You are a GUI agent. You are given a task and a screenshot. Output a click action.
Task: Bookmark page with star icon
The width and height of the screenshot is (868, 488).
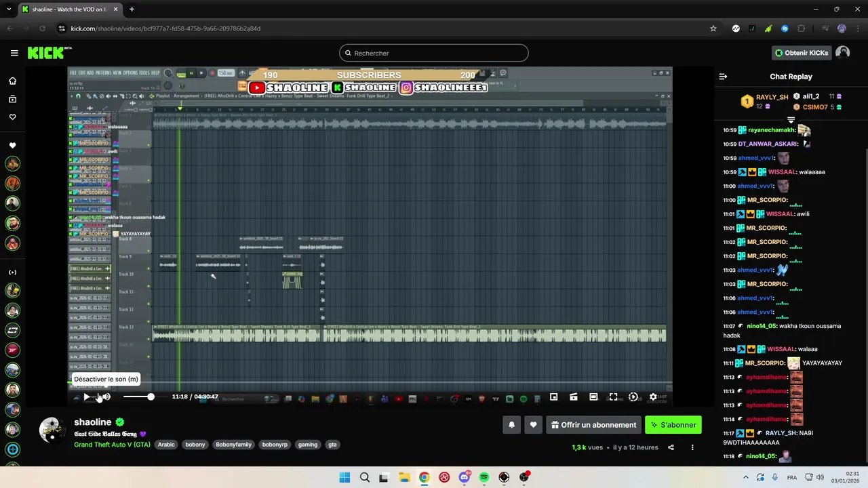713,28
